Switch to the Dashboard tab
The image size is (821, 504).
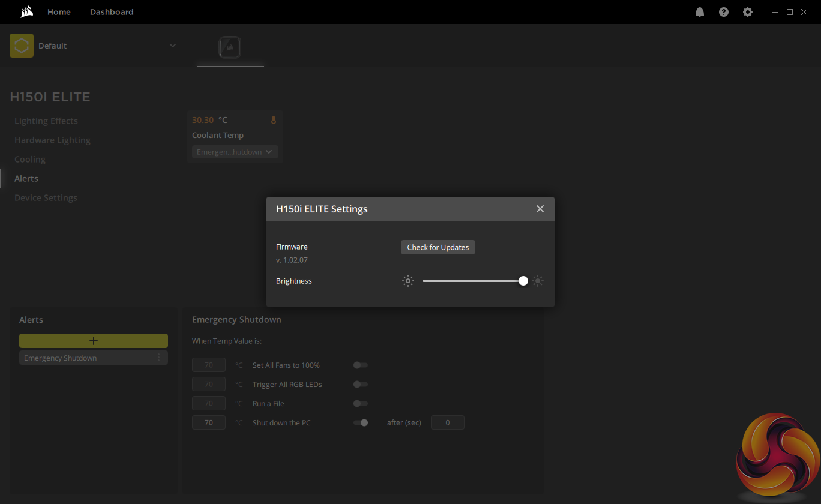112,12
